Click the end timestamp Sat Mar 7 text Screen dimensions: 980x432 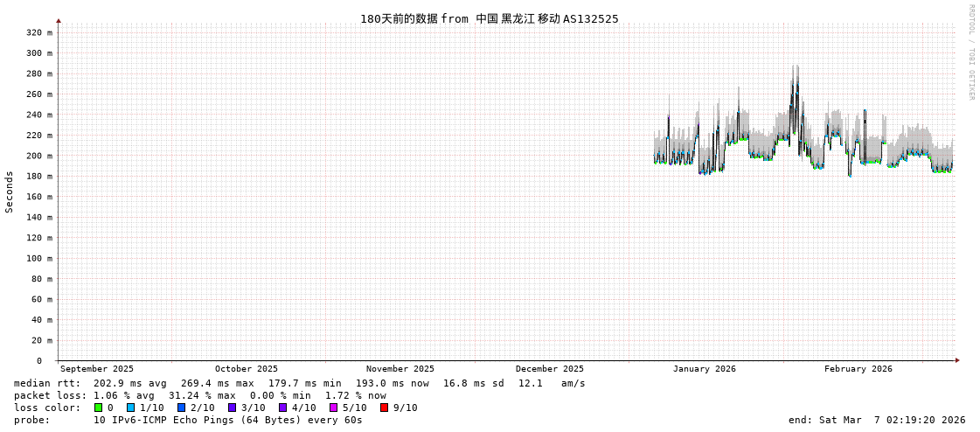877,420
